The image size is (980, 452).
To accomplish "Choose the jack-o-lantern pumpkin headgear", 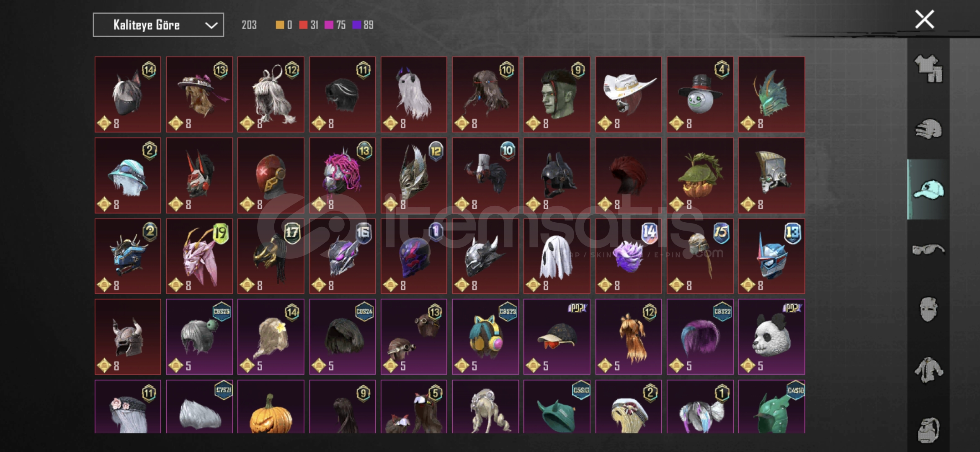I will point(271,406).
